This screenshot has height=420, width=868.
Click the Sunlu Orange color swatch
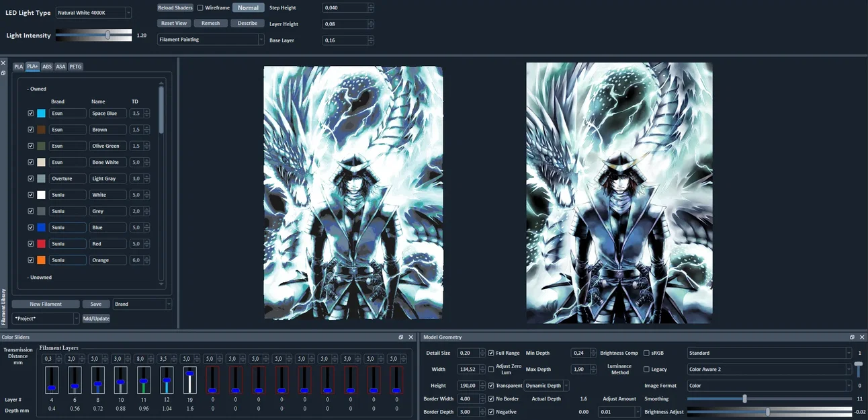pyautogui.click(x=41, y=260)
